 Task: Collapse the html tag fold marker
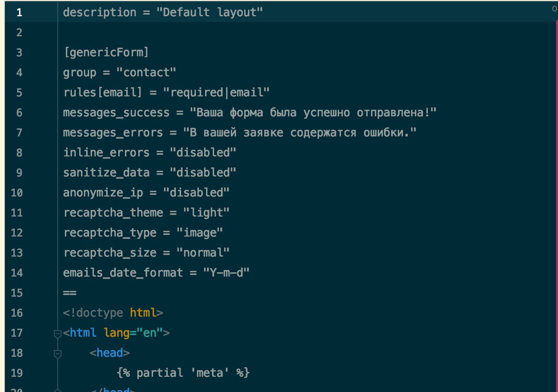click(57, 334)
